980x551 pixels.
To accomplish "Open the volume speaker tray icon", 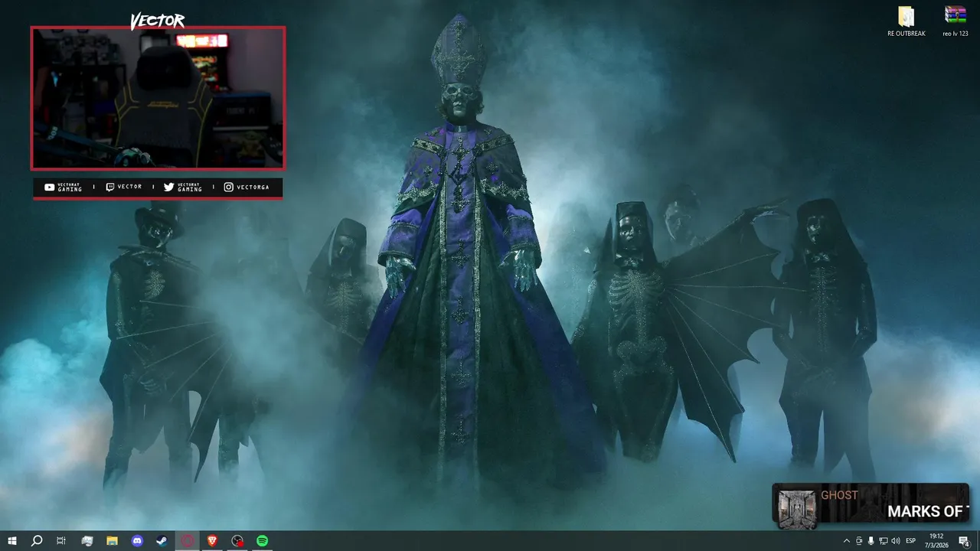I will [x=896, y=541].
